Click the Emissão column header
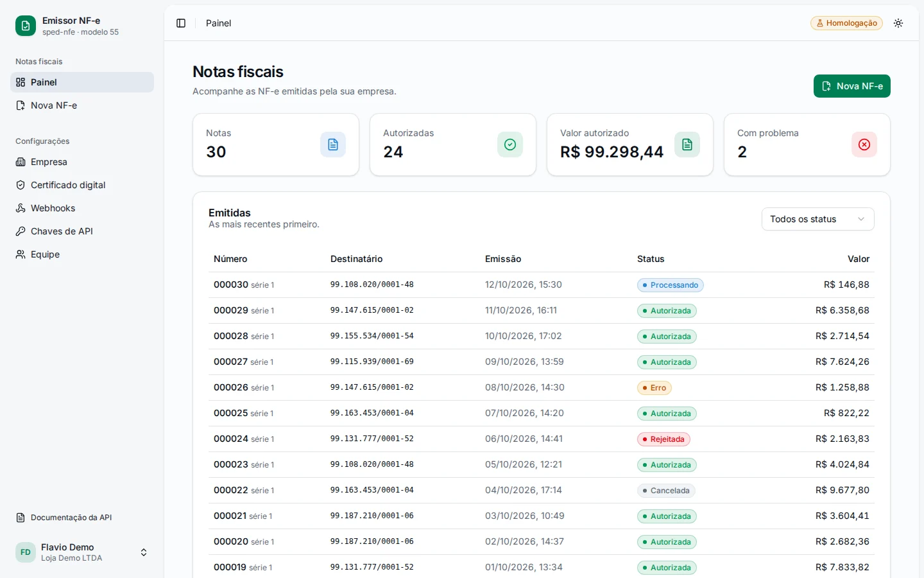Screen dimensions: 924x578 coord(503,259)
